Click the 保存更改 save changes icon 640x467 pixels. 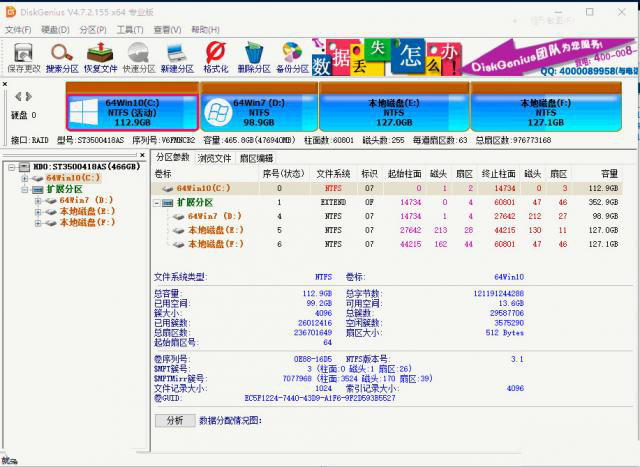[23, 53]
